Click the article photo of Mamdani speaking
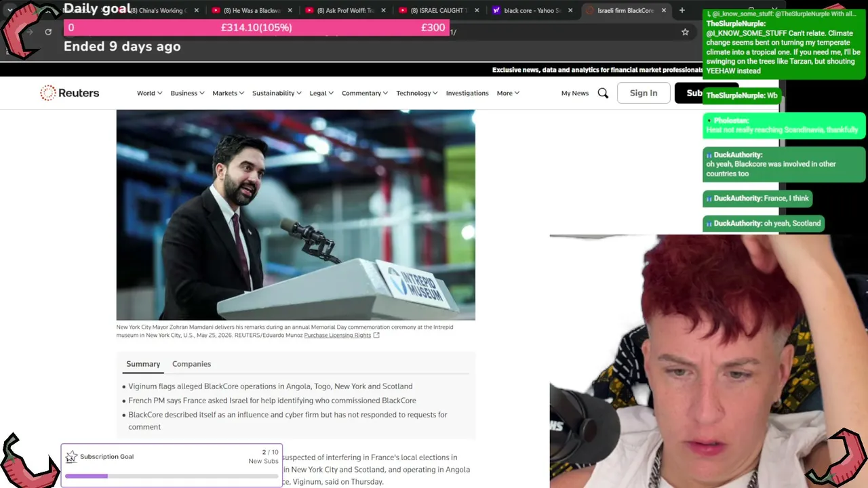This screenshot has height=488, width=868. coord(296,215)
